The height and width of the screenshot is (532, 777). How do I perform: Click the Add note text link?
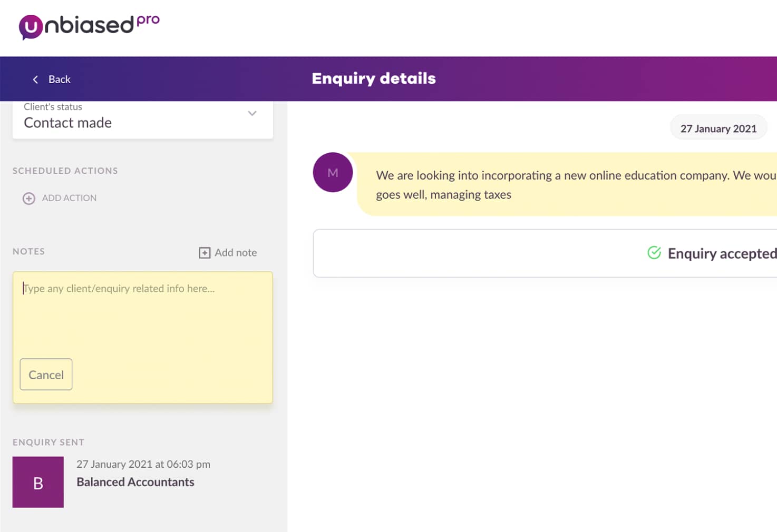point(236,253)
